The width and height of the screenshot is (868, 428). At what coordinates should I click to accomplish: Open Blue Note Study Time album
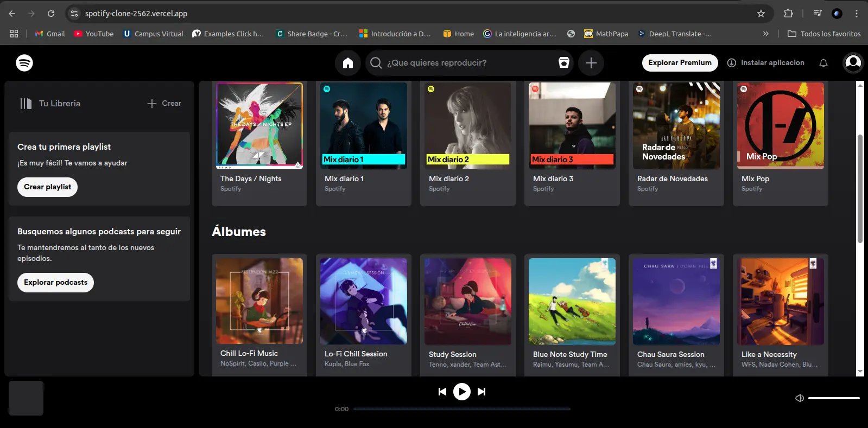click(x=572, y=315)
